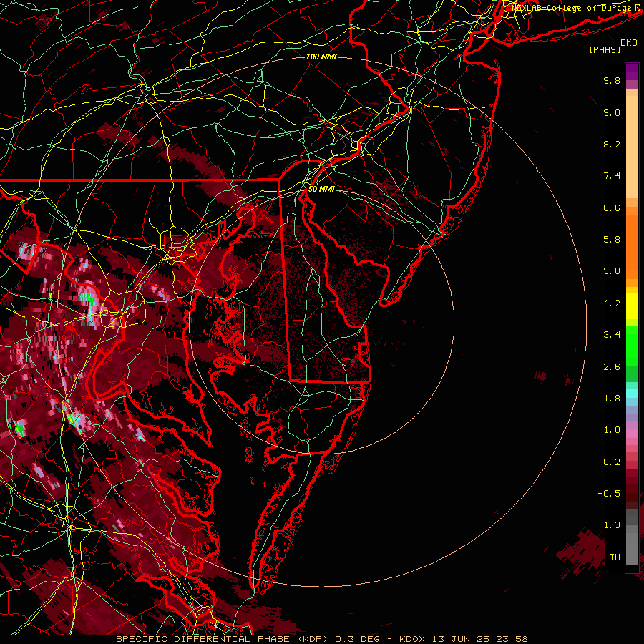The width and height of the screenshot is (644, 644).
Task: Click the 6.6 value on the color scale
Action: tap(612, 208)
